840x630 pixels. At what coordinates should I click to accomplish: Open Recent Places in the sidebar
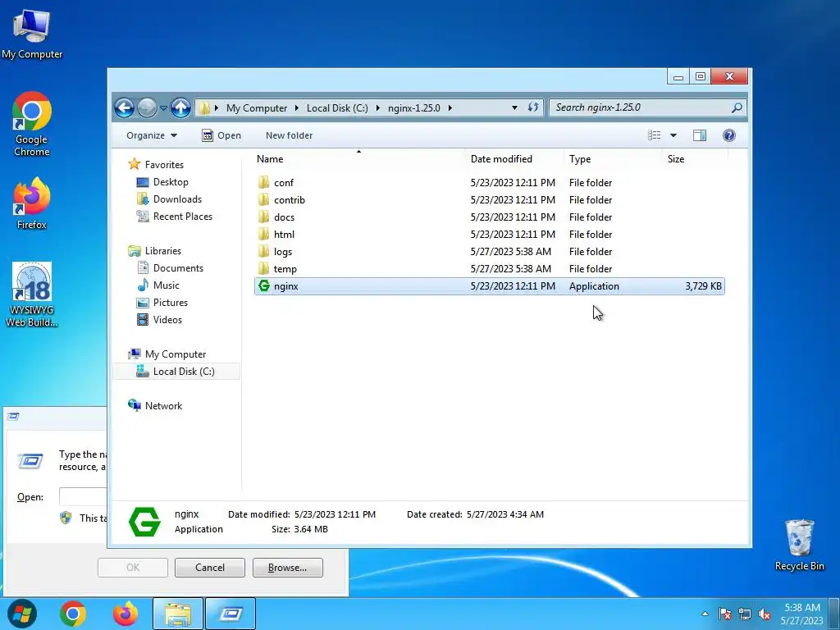tap(175, 217)
